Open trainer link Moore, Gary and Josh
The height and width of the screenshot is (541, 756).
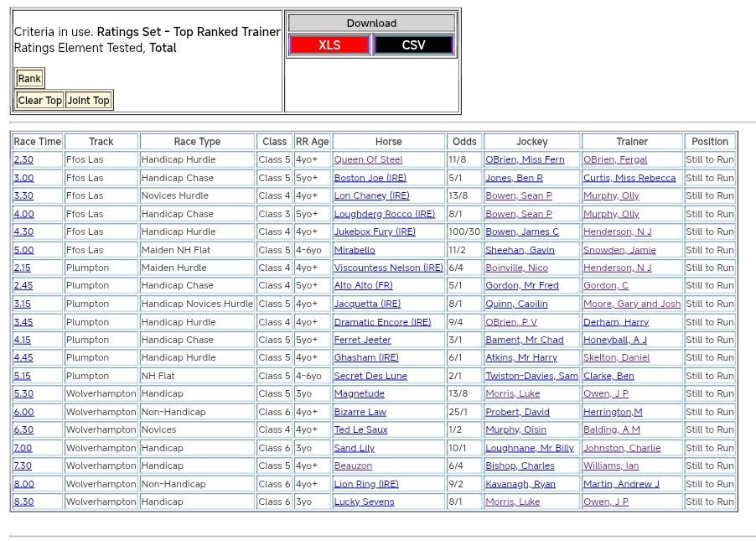coord(632,304)
